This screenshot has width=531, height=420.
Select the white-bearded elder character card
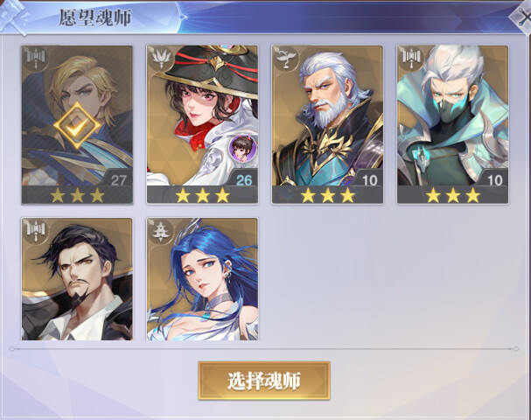pyautogui.click(x=327, y=125)
